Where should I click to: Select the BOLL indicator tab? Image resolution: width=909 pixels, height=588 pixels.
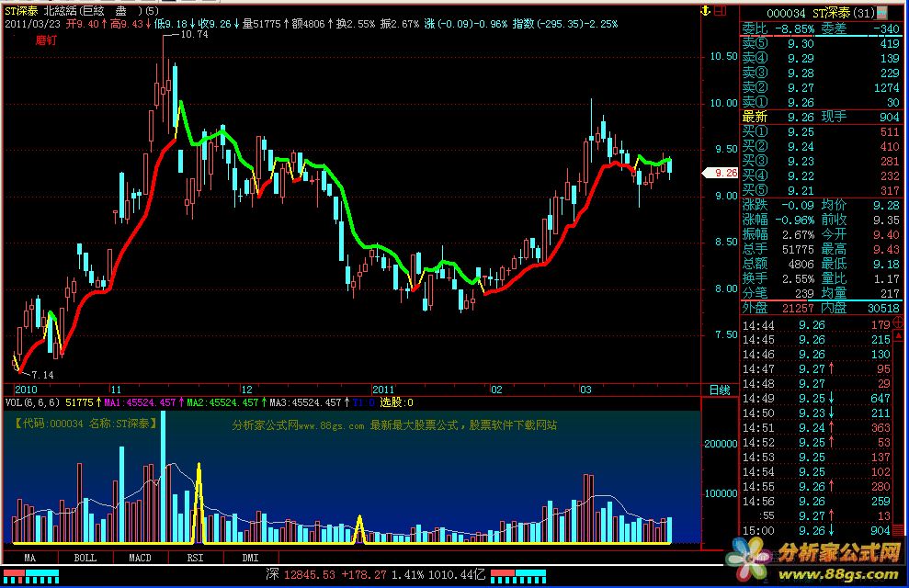click(x=85, y=558)
